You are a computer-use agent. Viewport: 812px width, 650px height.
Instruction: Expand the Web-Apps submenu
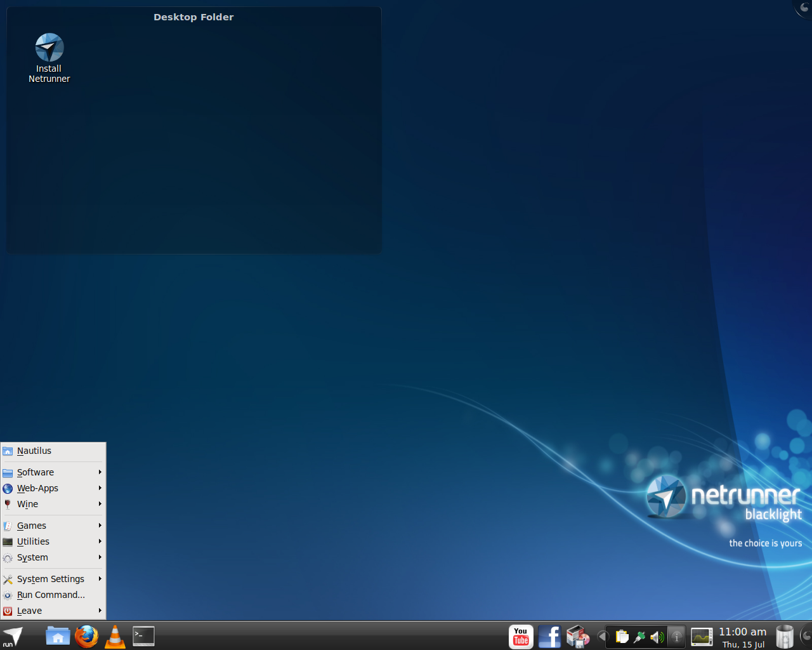point(53,489)
